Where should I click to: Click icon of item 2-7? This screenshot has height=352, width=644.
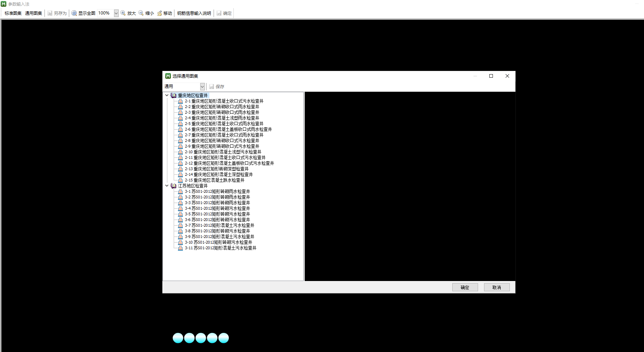(180, 135)
